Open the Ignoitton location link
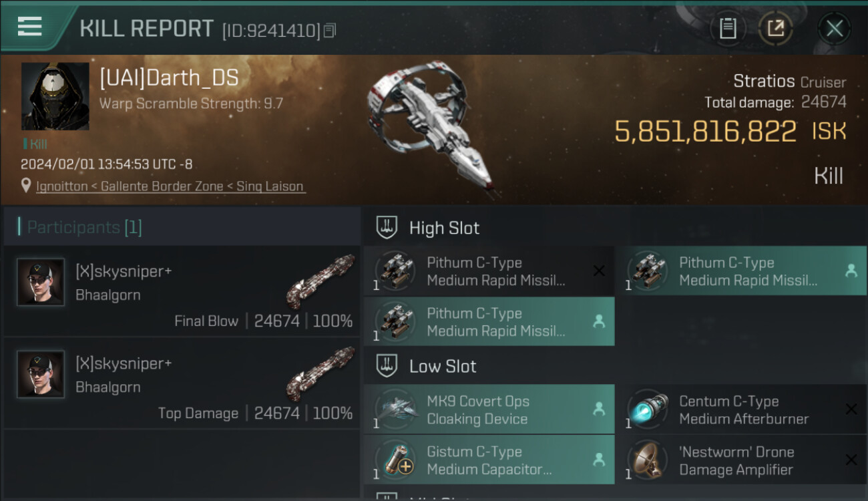868x501 pixels. [x=171, y=186]
